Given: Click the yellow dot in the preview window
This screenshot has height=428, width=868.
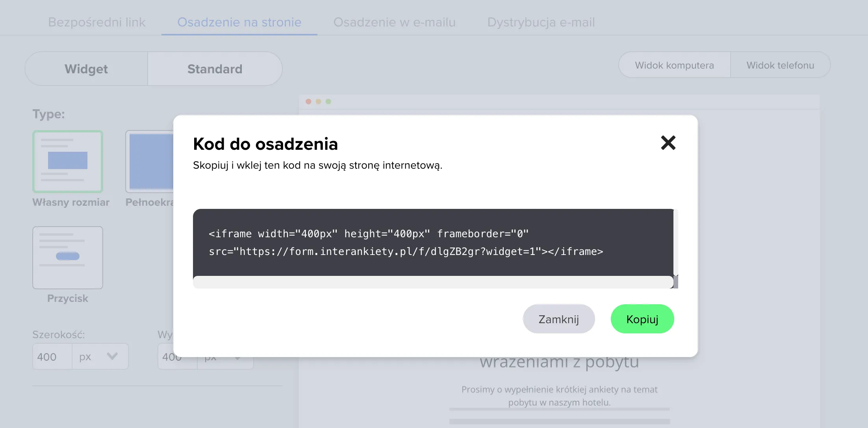Looking at the screenshot, I should (x=318, y=102).
